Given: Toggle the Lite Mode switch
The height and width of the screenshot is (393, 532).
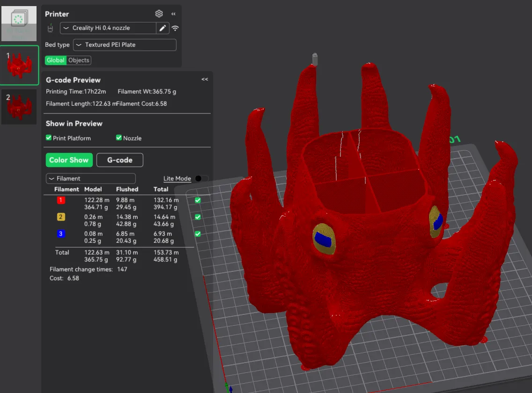Looking at the screenshot, I should point(201,178).
